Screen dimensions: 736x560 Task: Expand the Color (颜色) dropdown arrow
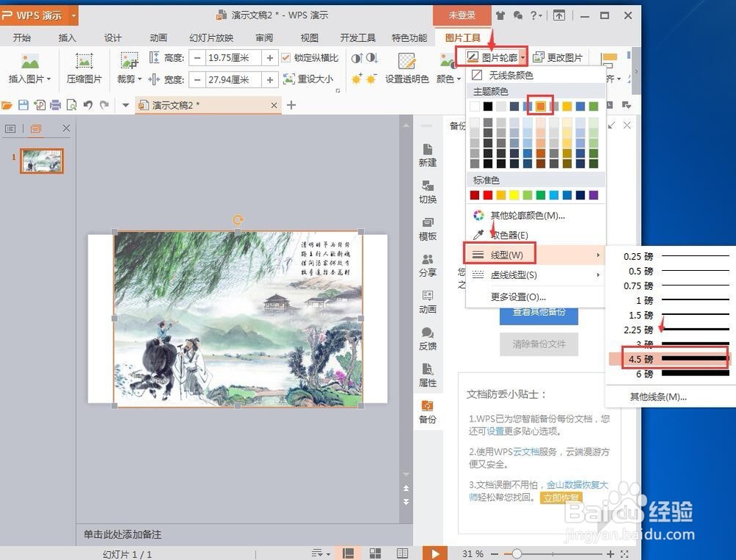click(459, 79)
